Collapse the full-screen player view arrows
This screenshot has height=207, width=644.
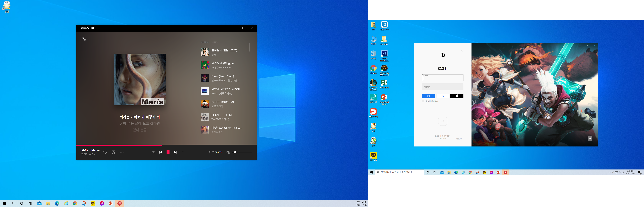coord(84,39)
